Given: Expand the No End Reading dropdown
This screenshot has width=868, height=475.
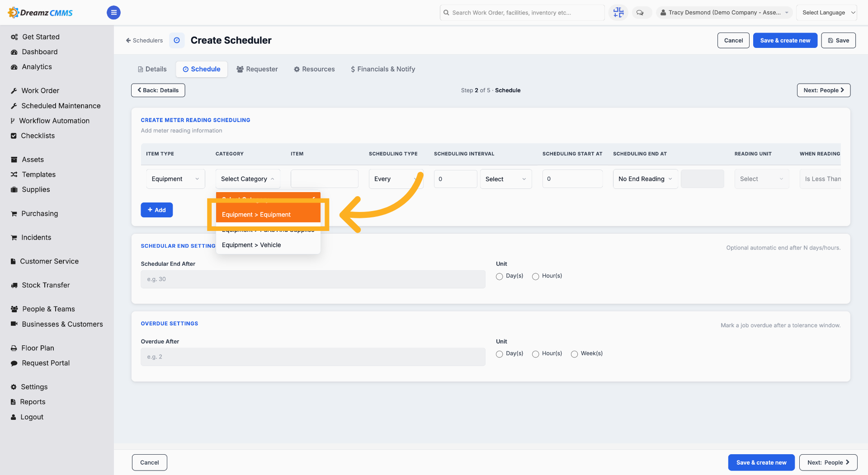Looking at the screenshot, I should 645,179.
